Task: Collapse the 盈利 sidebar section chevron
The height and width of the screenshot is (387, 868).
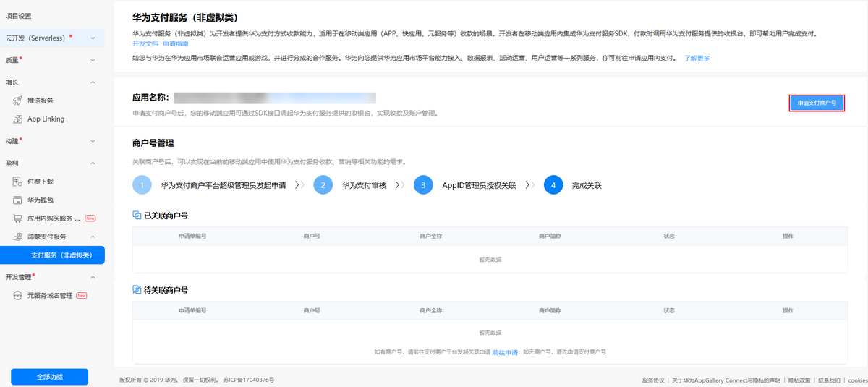Action: 93,163
